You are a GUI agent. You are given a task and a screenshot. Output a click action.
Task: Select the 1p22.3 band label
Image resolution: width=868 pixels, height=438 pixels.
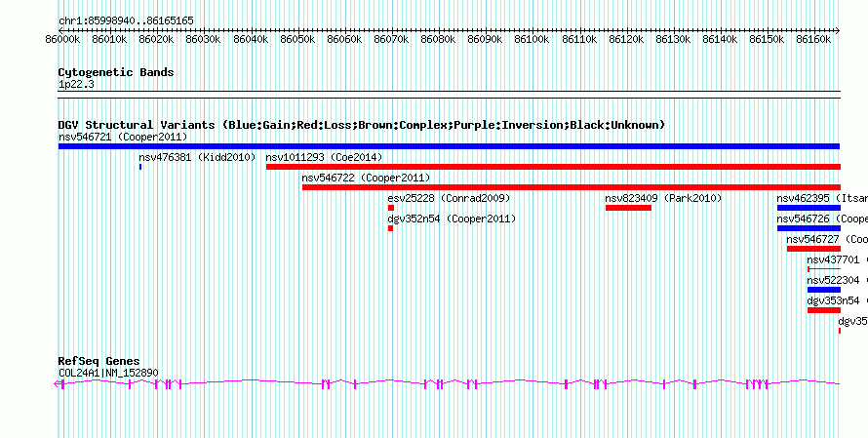(76, 84)
